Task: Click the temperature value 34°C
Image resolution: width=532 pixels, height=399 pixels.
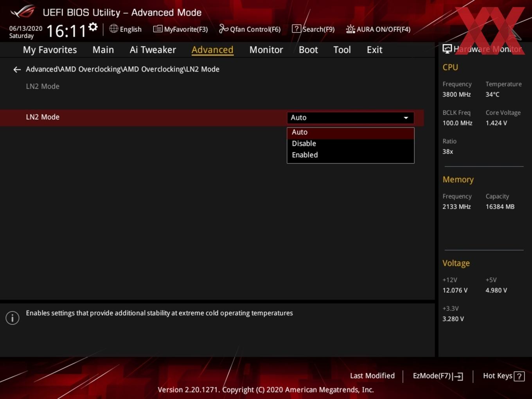Action: click(492, 94)
